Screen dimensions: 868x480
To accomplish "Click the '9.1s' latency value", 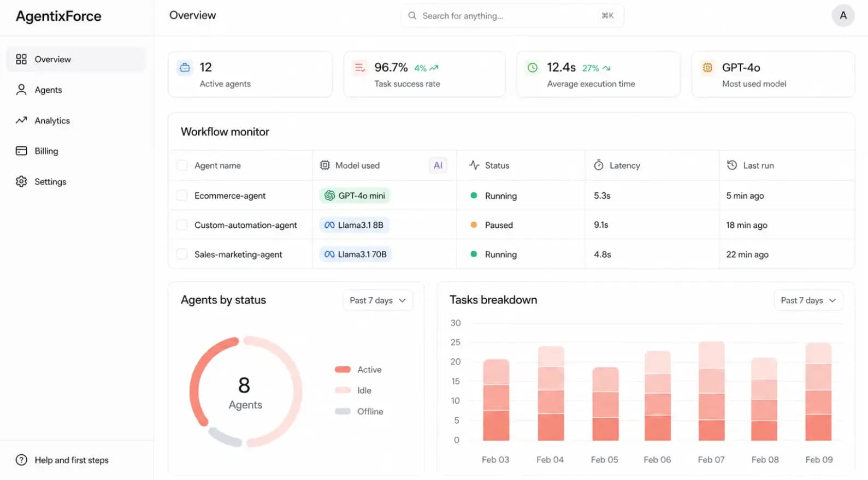I will pos(601,225).
